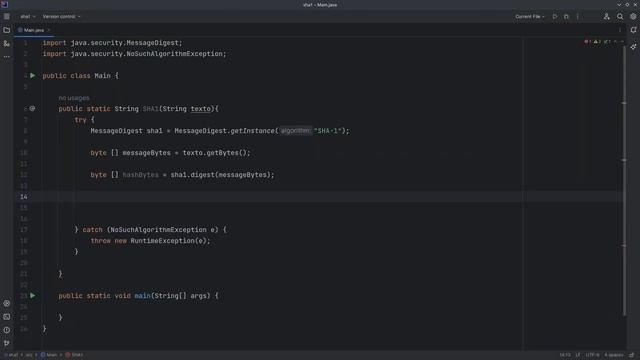
Task: Open the Git tool window icon
Action: (7, 343)
